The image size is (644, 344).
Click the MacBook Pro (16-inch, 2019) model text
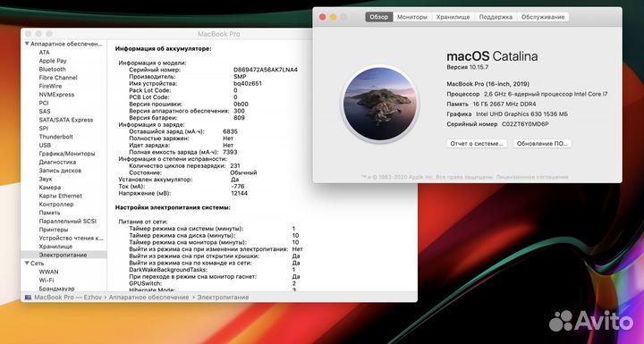tap(488, 84)
